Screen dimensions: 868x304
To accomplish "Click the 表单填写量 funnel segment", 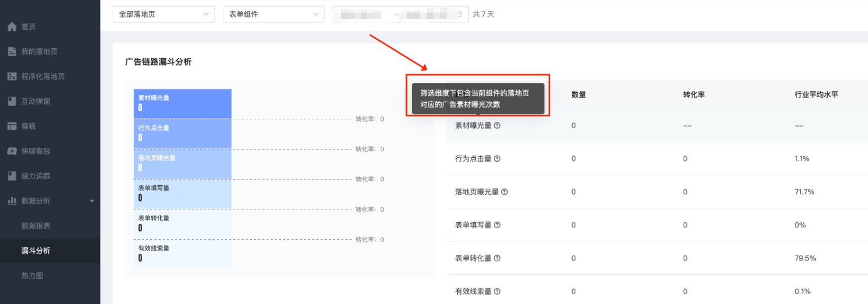I will [x=183, y=194].
